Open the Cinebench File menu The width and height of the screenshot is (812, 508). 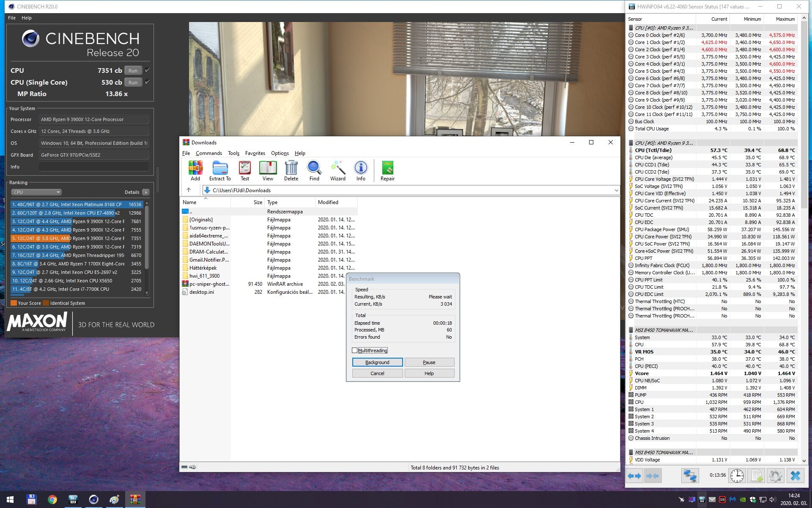(12, 18)
